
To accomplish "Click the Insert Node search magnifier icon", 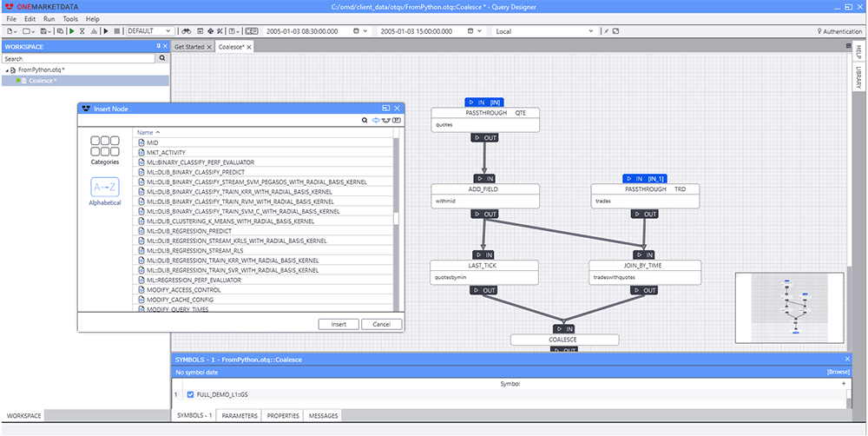I will [365, 121].
